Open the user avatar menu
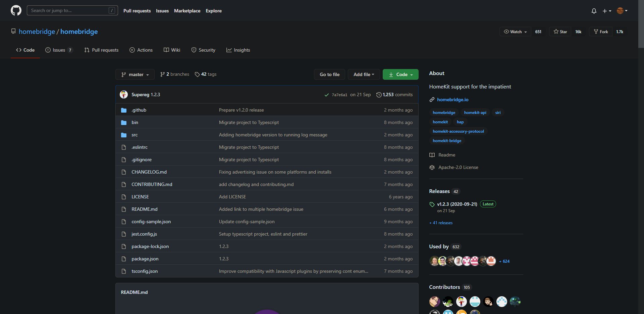Image resolution: width=644 pixels, height=314 pixels. [x=622, y=11]
